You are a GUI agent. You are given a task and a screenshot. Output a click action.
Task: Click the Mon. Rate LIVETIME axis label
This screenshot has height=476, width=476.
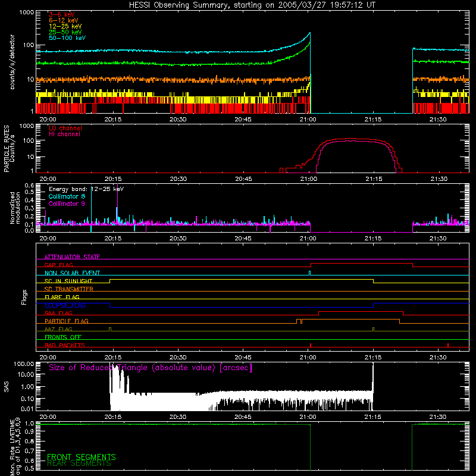click(15, 446)
